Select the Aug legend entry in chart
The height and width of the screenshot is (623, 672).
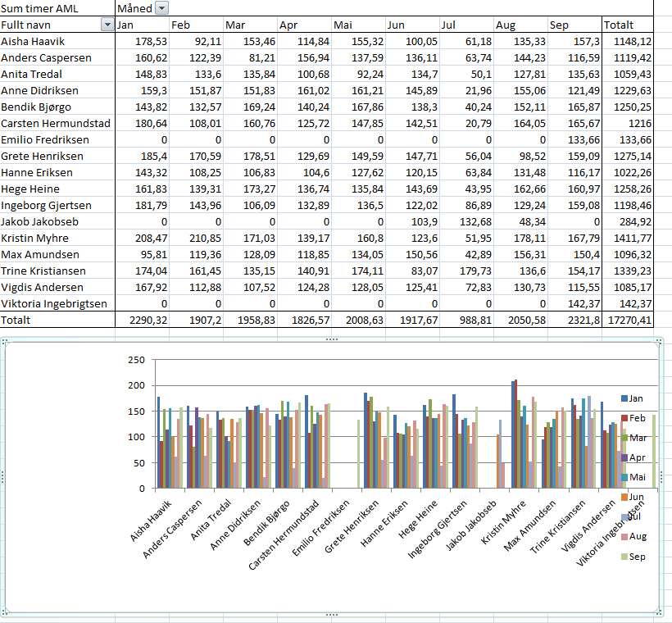click(636, 536)
